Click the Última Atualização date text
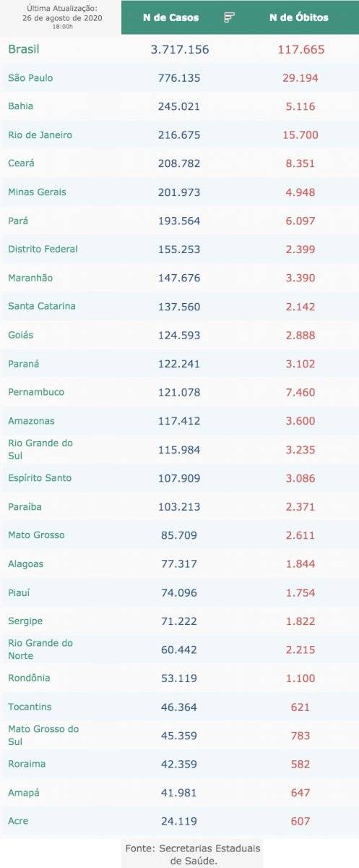 click(62, 17)
